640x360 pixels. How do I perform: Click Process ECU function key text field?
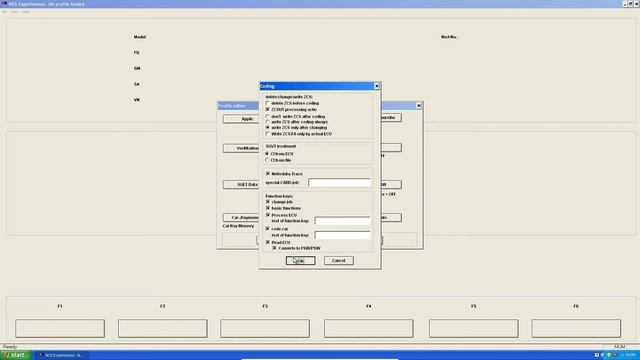coord(342,221)
